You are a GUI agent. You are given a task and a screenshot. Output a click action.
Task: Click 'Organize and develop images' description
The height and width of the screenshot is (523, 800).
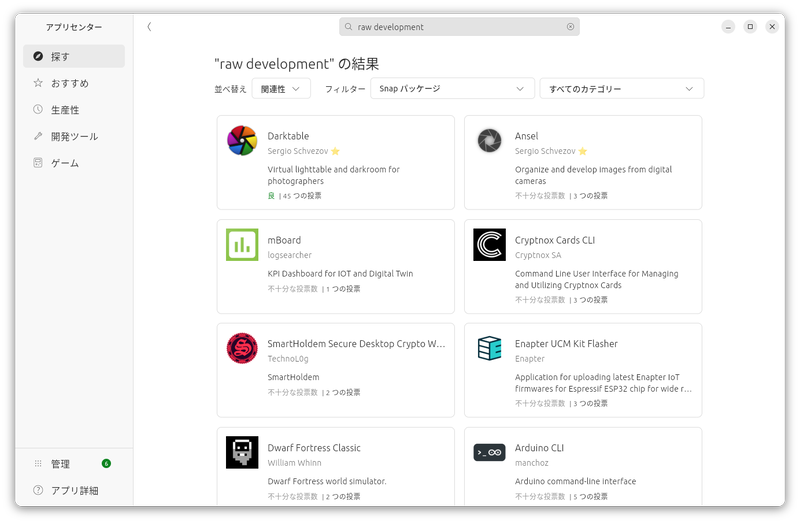point(593,175)
